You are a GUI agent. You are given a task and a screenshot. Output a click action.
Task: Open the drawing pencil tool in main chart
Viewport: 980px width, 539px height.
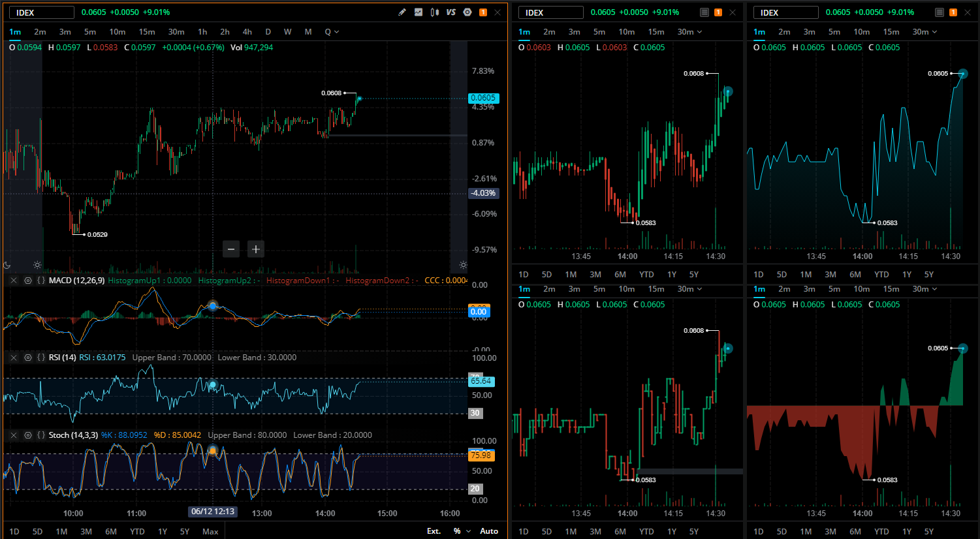402,12
